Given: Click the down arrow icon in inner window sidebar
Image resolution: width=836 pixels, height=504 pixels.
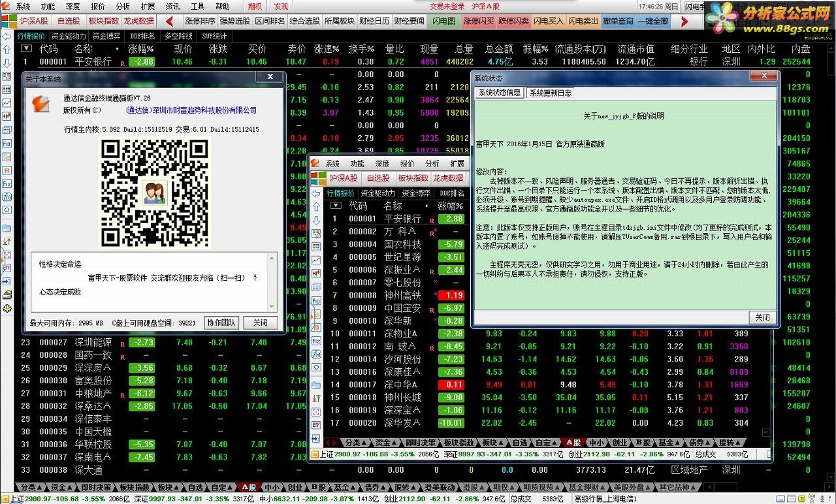Looking at the screenshot, I should point(316,219).
